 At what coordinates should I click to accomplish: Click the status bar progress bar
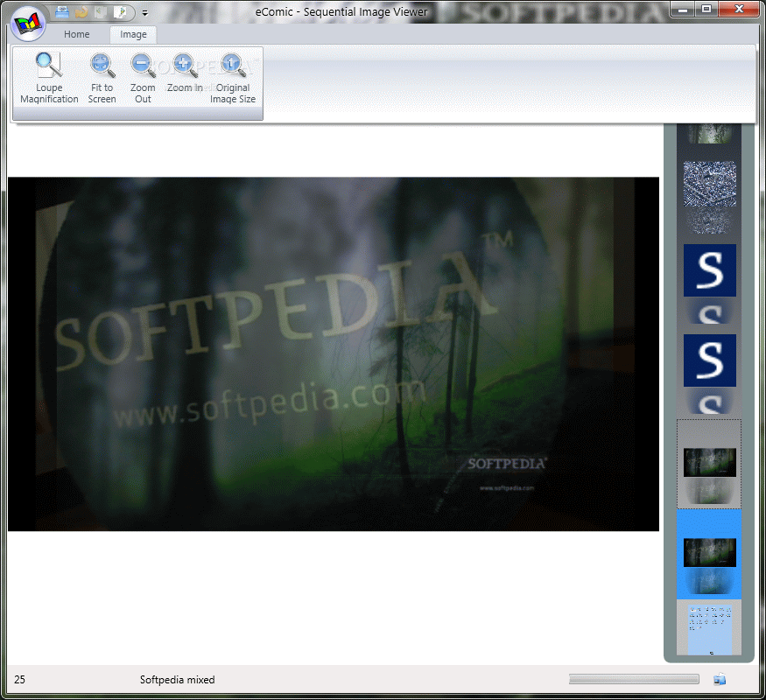[634, 679]
